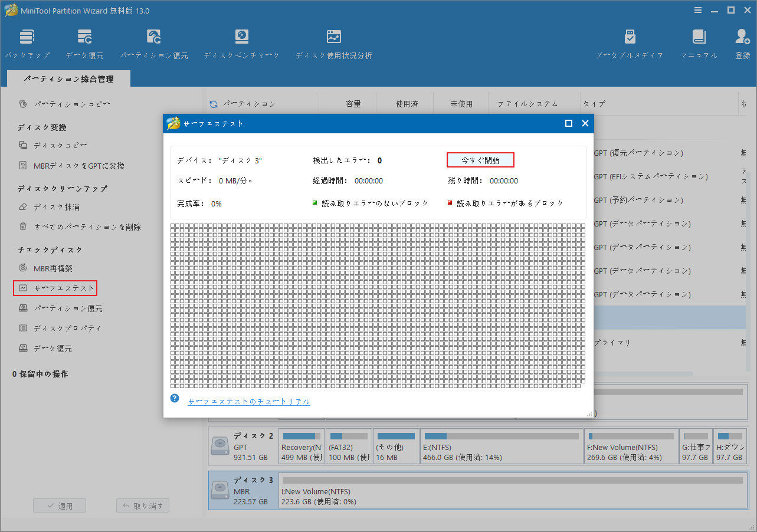757x532 pixels.
Task: Open the ブータブルメディア bootable media creator
Action: pos(630,42)
